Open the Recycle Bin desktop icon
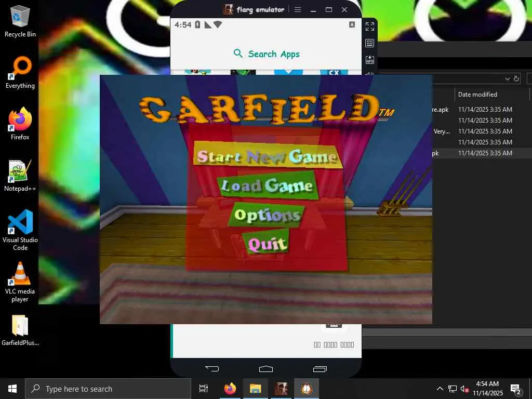This screenshot has height=399, width=532. [20, 21]
